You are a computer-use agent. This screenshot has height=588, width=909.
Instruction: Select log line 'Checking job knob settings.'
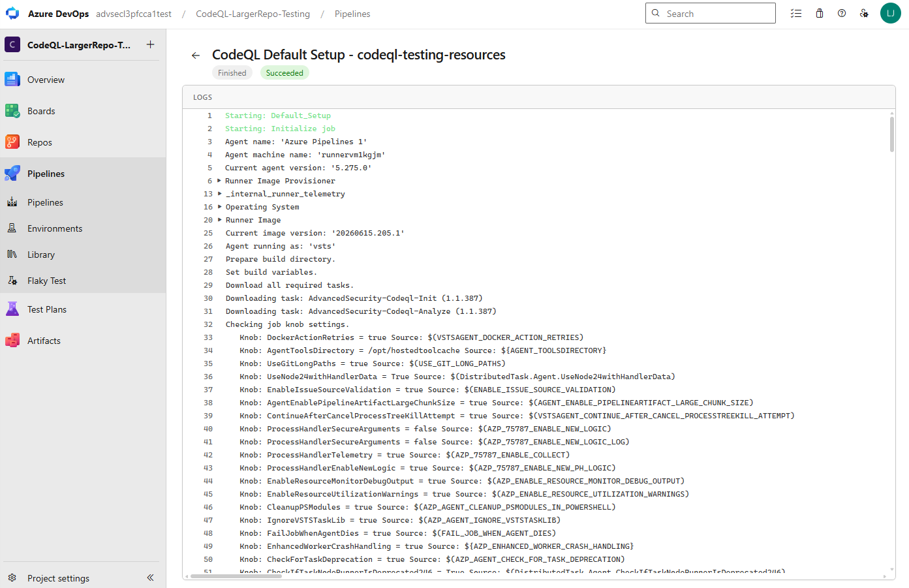pos(287,324)
